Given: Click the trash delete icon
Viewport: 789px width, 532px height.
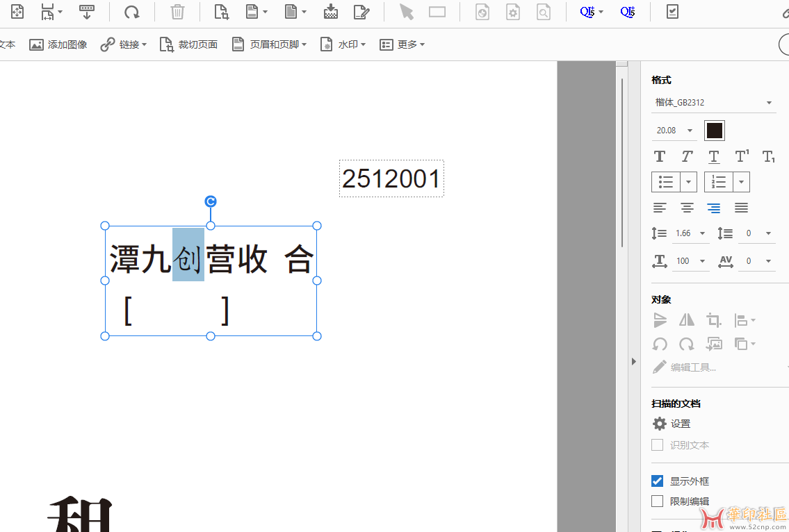Looking at the screenshot, I should 177,12.
